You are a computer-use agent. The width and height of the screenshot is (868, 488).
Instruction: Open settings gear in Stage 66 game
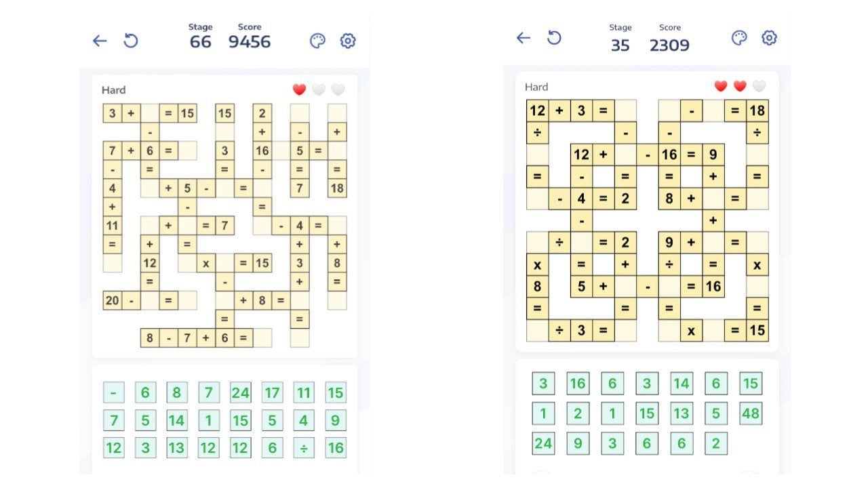[348, 41]
